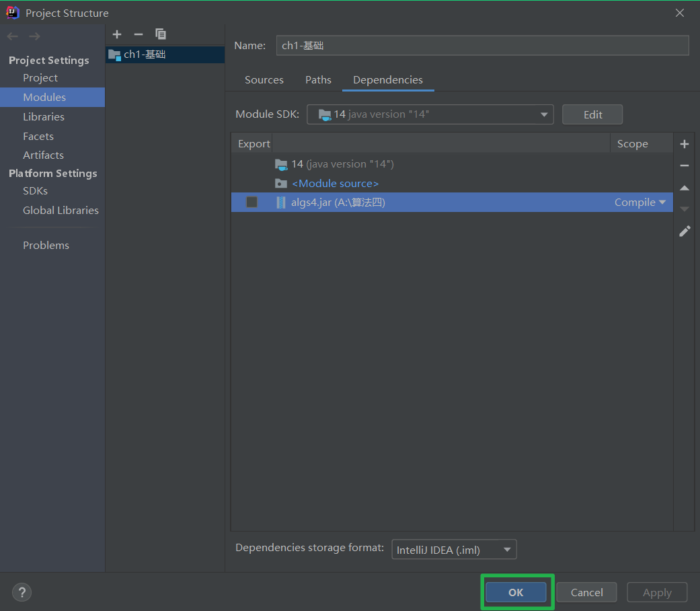The height and width of the screenshot is (611, 700).
Task: Add a new dependency with the plus icon
Action: [x=684, y=143]
